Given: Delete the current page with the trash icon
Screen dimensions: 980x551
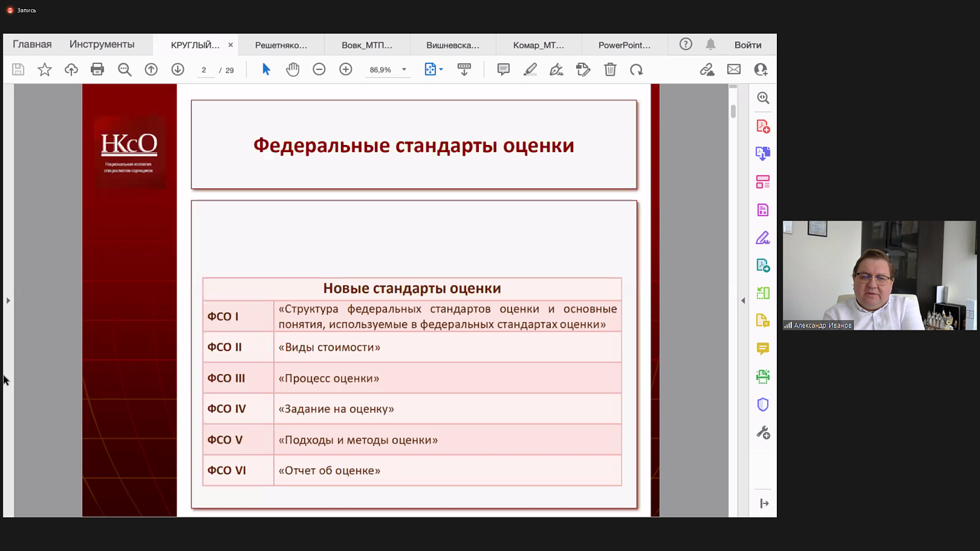Looking at the screenshot, I should coord(610,69).
